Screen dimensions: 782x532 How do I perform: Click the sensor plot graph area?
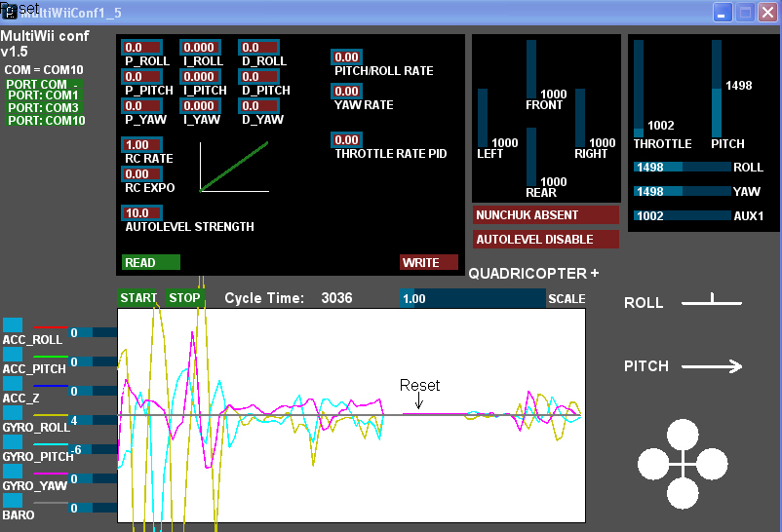(x=351, y=415)
